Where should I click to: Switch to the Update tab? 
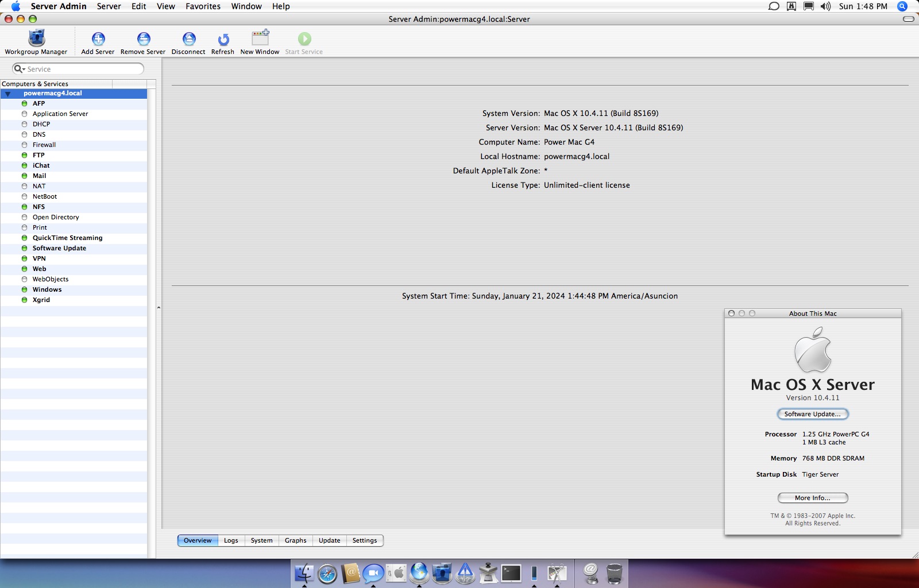[x=329, y=540]
